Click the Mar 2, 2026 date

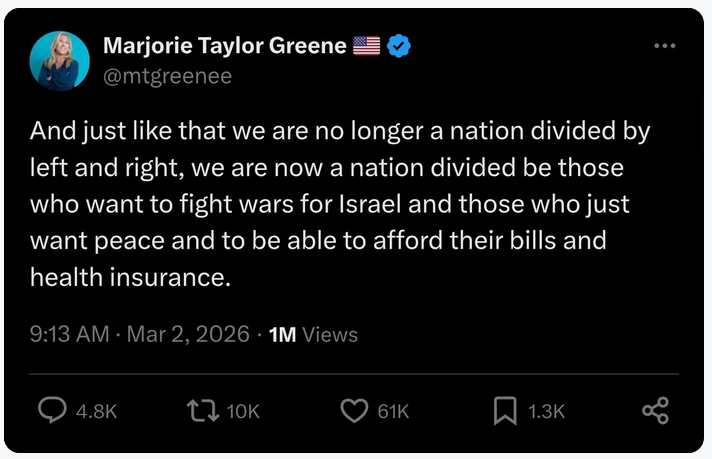click(188, 335)
